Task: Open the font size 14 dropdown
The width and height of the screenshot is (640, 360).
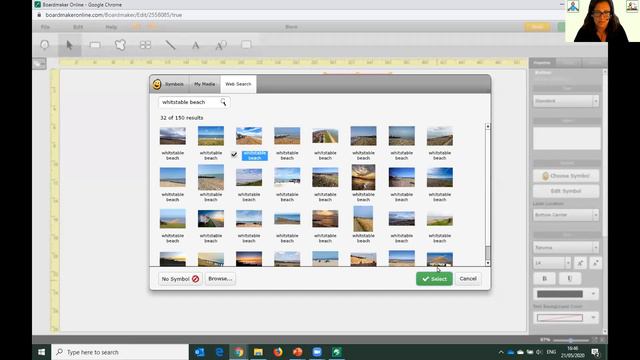Action: coord(552,263)
